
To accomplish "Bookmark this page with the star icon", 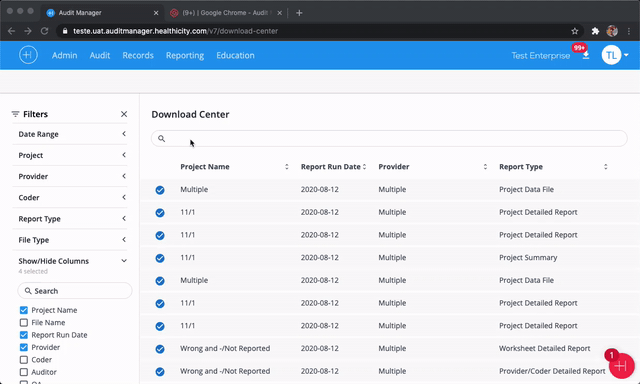I will tap(575, 31).
